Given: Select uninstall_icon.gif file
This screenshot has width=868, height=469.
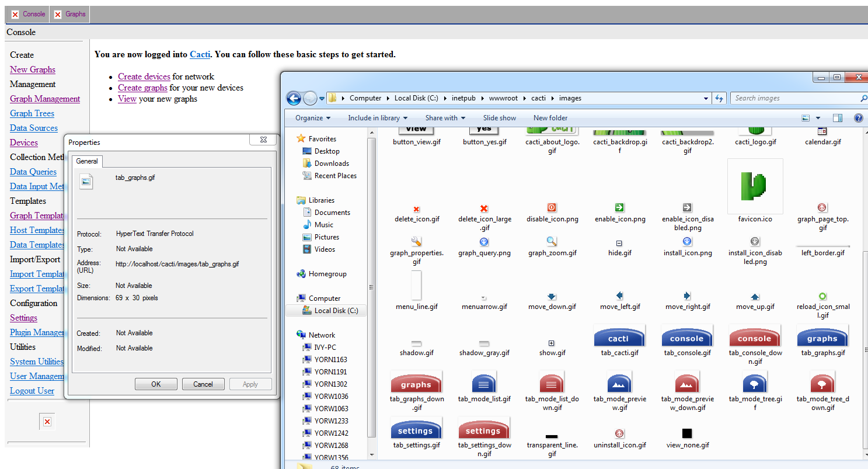Looking at the screenshot, I should point(619,433).
